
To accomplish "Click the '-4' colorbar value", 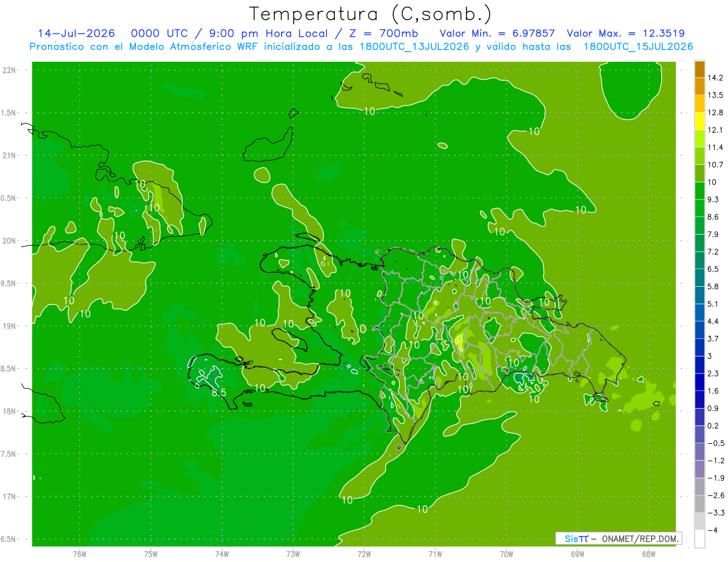I will coord(713,530).
